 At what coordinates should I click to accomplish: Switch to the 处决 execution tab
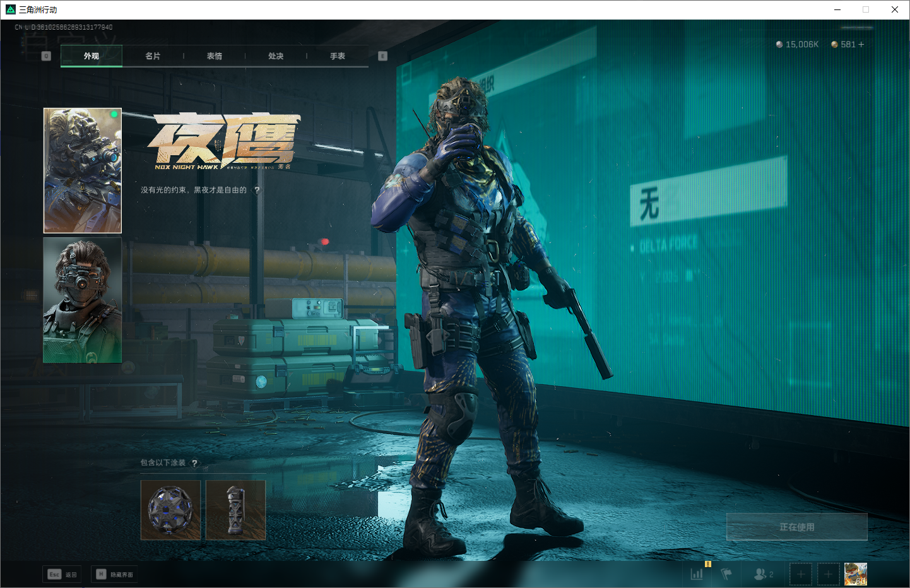click(276, 56)
